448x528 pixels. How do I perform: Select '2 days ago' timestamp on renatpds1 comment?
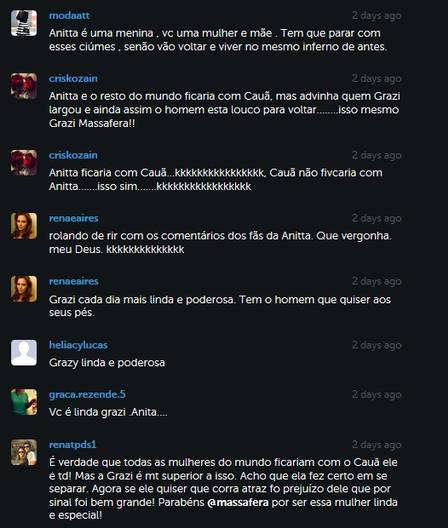[x=377, y=445]
